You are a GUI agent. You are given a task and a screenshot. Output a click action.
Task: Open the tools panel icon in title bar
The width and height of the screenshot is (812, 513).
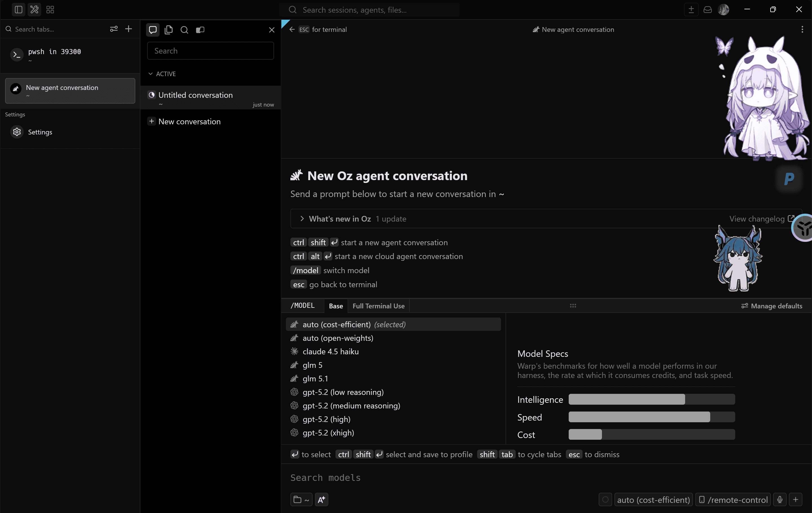click(34, 9)
